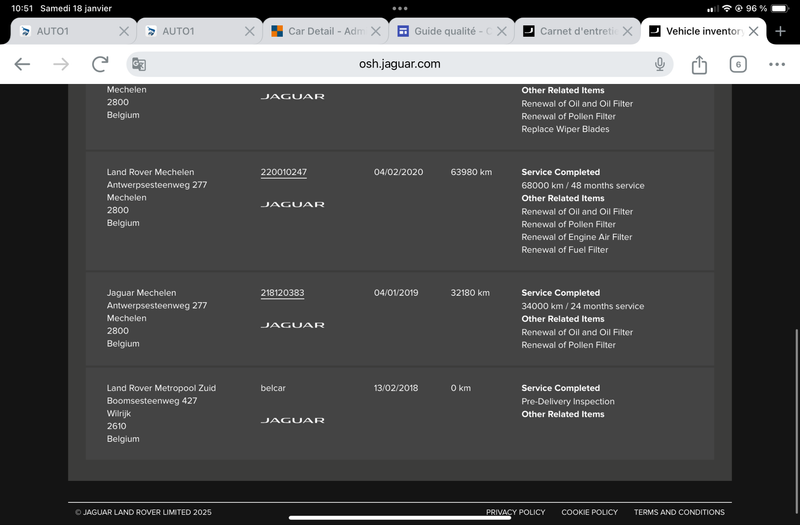This screenshot has height=525, width=800.
Task: Open service record 218120383 link
Action: (282, 293)
